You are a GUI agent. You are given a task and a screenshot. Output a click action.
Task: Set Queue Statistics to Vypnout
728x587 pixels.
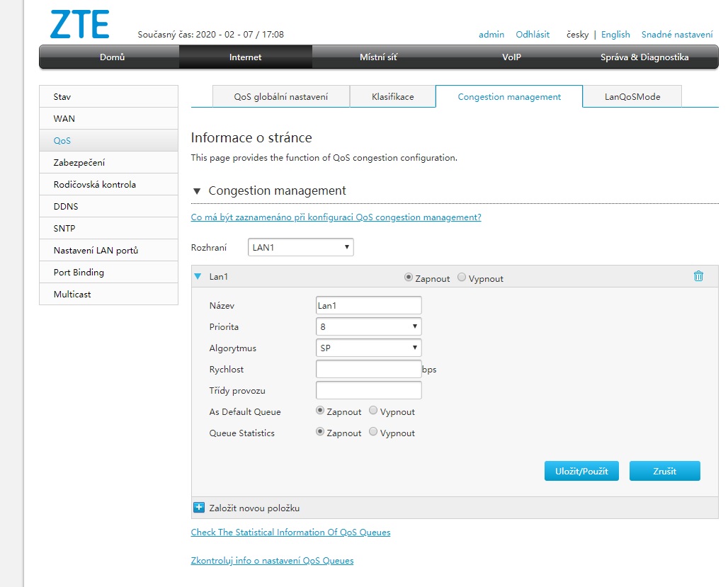click(373, 432)
